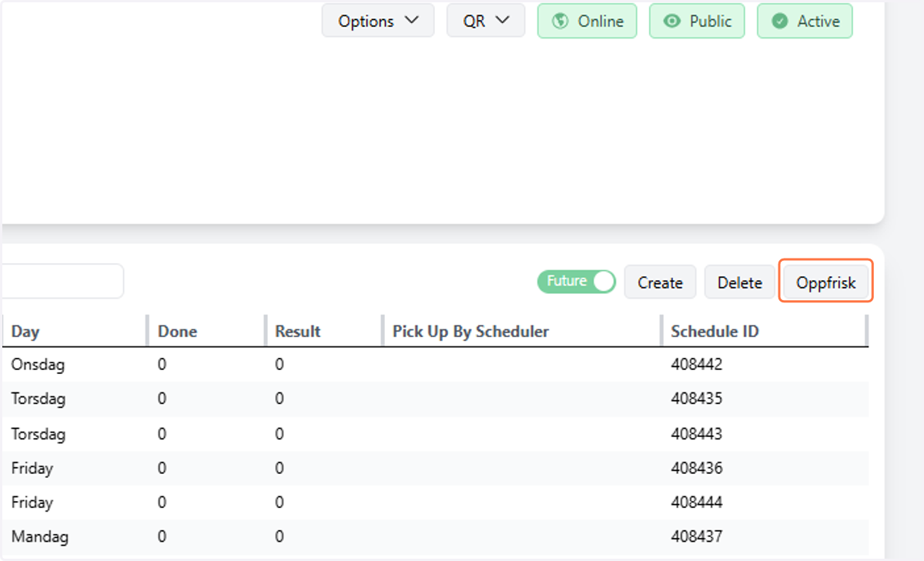Sort by Pick Up By Scheduler column
The height and width of the screenshot is (561, 924).
470,332
